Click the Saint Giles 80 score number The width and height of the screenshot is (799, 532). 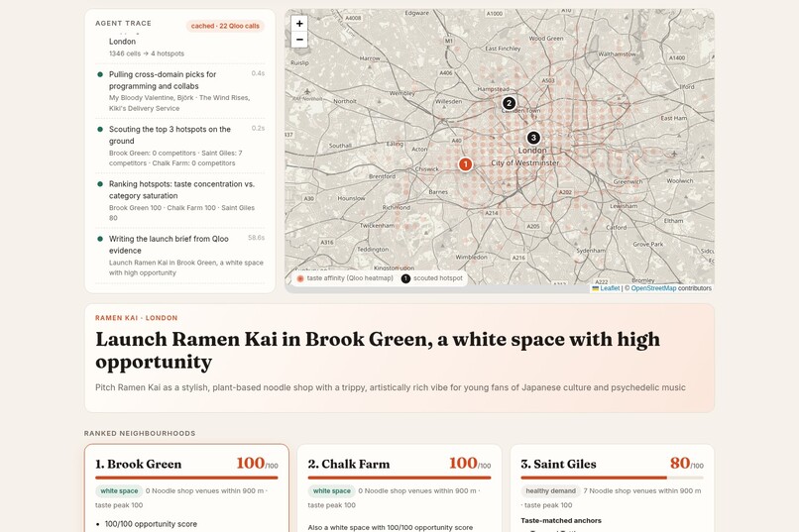tap(680, 463)
